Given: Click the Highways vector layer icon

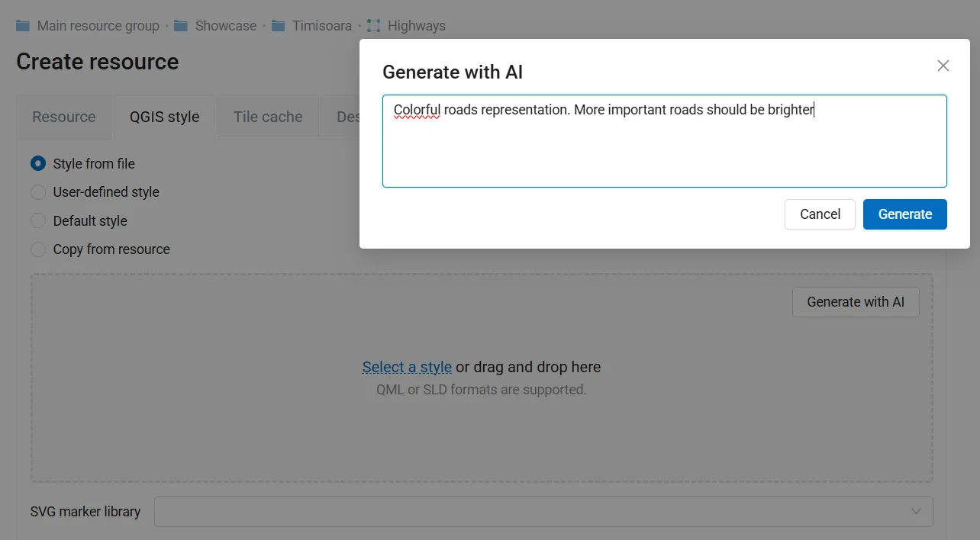Looking at the screenshot, I should point(373,26).
